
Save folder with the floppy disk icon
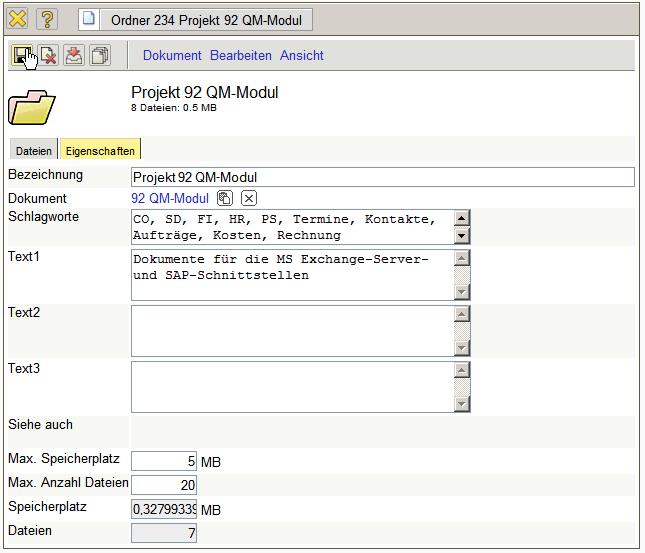(x=22, y=55)
